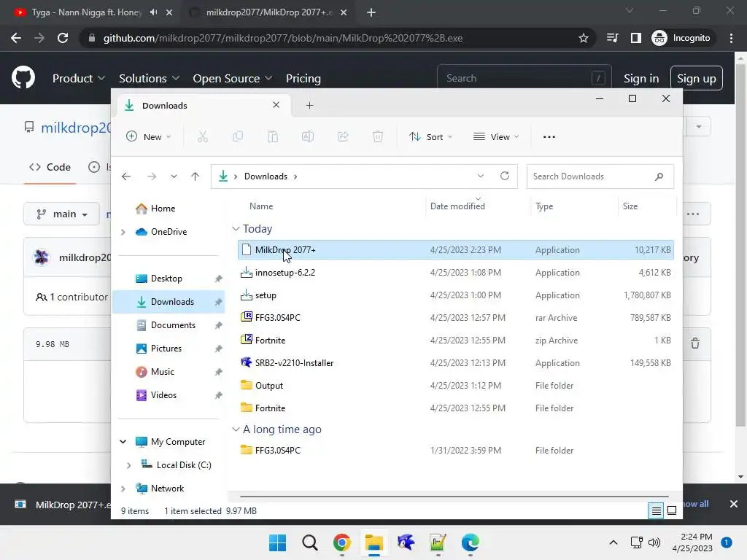Mute the YouTube tab speaker icon
747x560 pixels.
tap(153, 12)
